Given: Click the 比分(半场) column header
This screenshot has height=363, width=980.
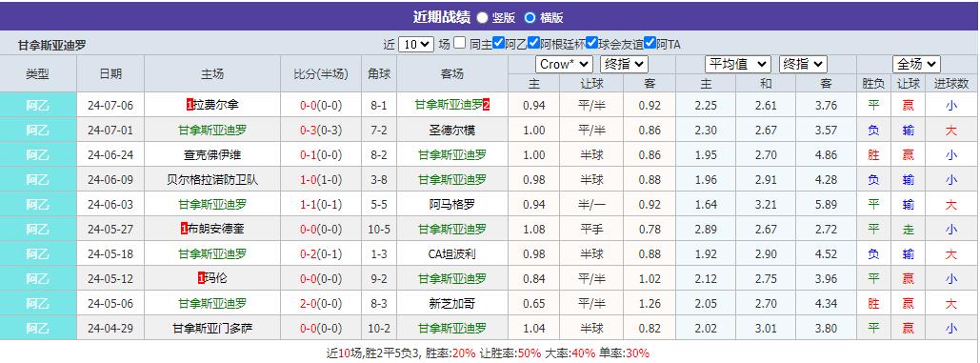Looking at the screenshot, I should (321, 73).
